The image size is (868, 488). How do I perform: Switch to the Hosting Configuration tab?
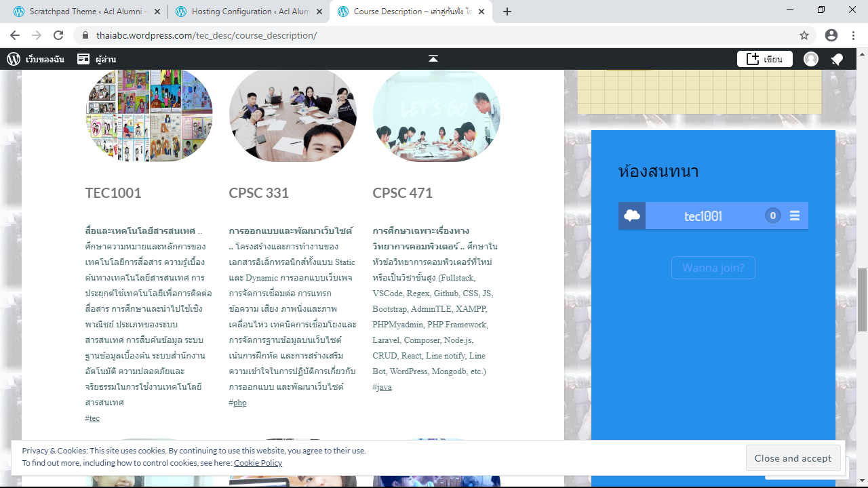(x=250, y=12)
